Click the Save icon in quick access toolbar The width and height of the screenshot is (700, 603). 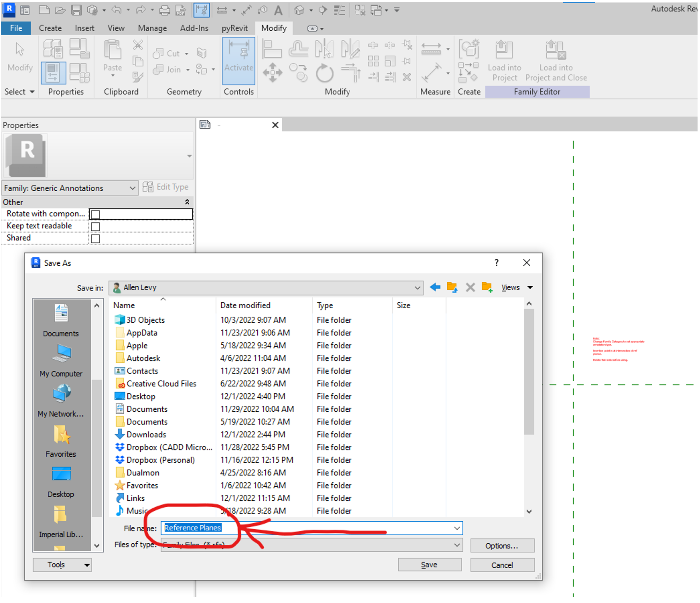click(76, 10)
